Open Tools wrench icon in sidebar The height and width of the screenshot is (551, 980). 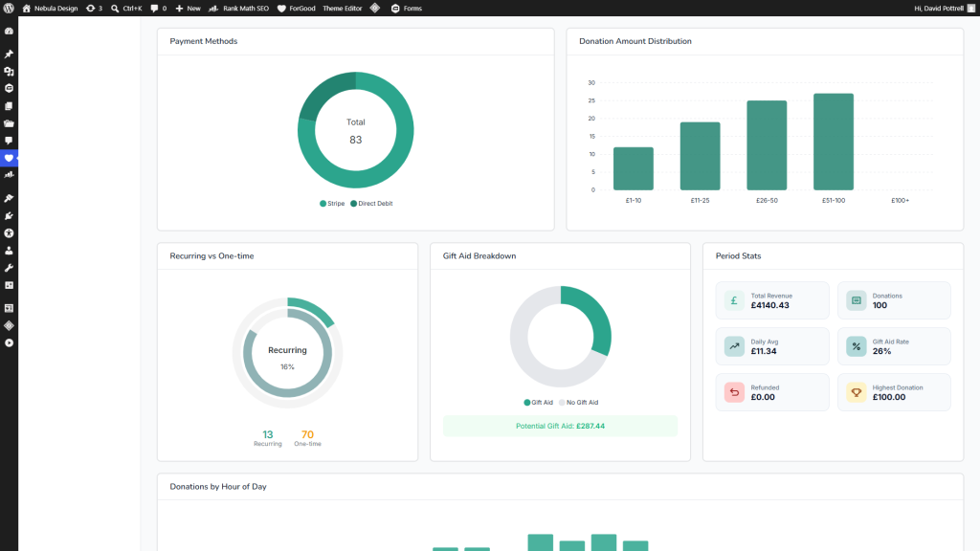[9, 268]
